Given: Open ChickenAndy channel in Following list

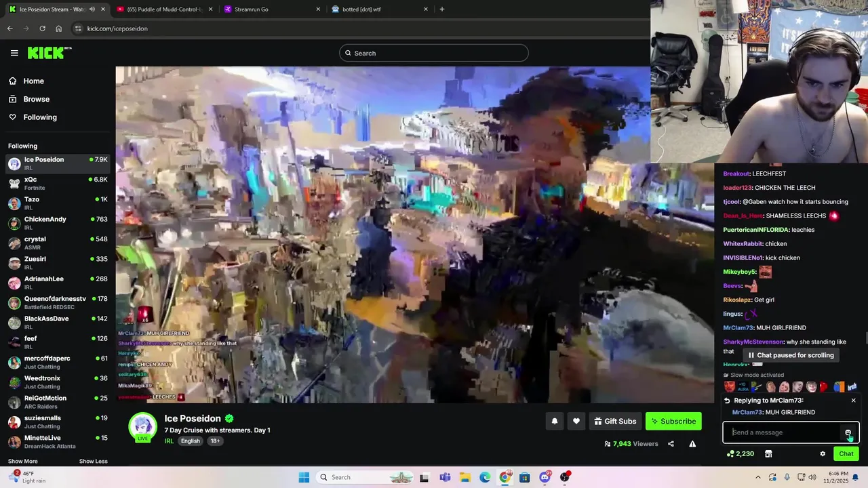Looking at the screenshot, I should click(58, 223).
